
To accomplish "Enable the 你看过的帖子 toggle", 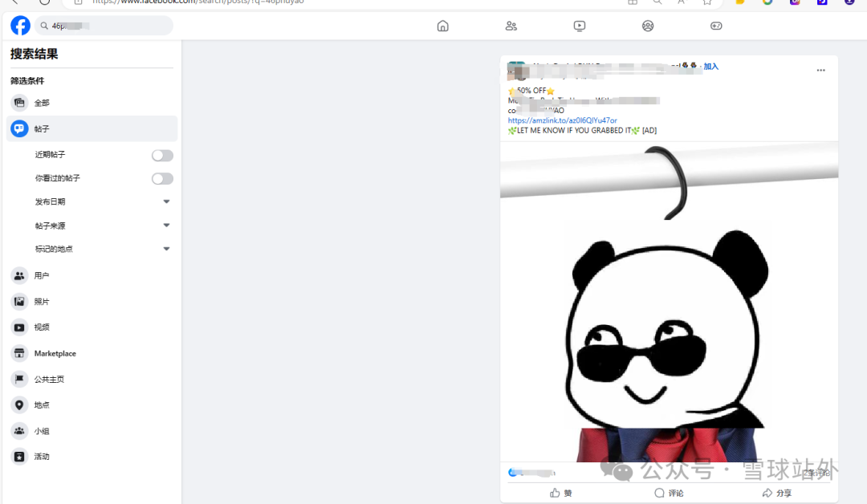I will (x=162, y=178).
